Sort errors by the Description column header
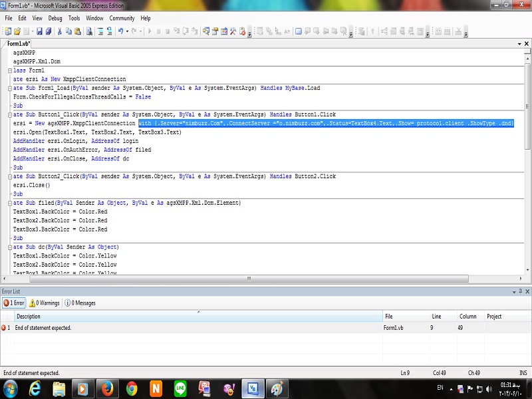The width and height of the screenshot is (532, 399). pos(198,317)
